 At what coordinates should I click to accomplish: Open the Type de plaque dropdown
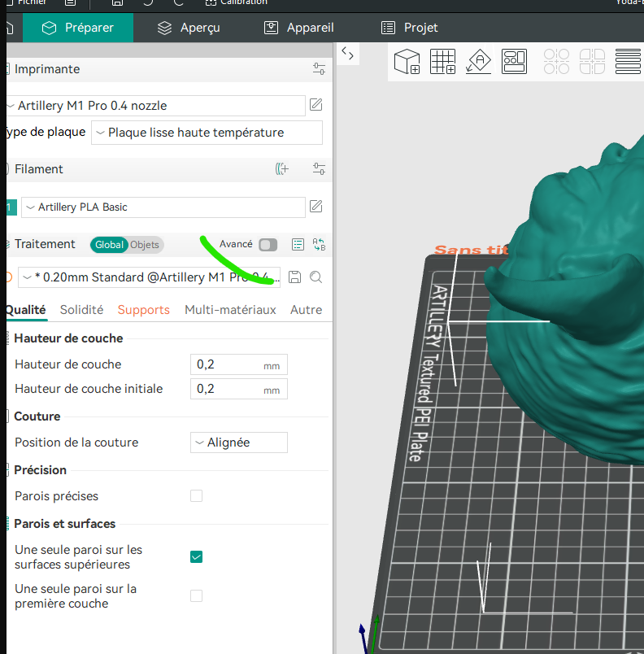[x=207, y=133]
